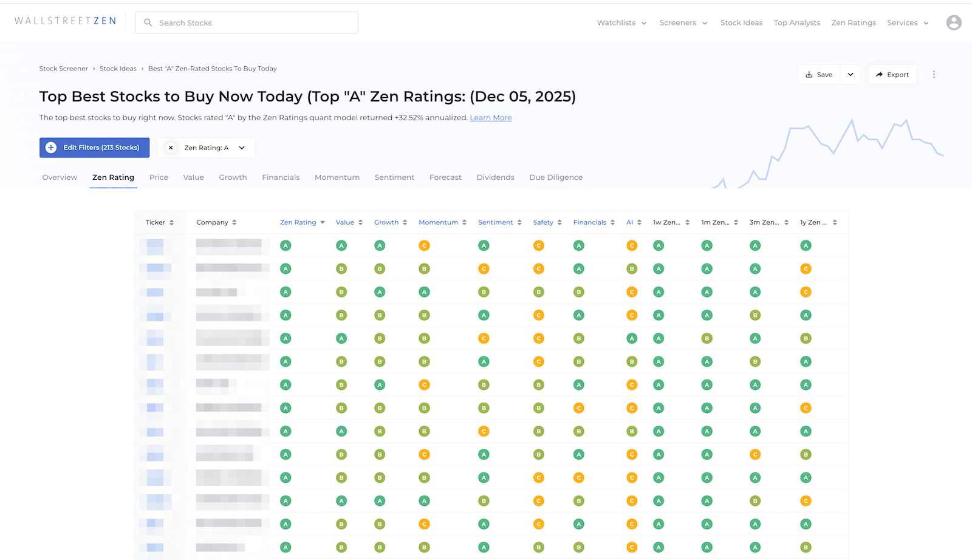Sort by the AI column sort icon
This screenshot has width=972, height=560.
639,223
